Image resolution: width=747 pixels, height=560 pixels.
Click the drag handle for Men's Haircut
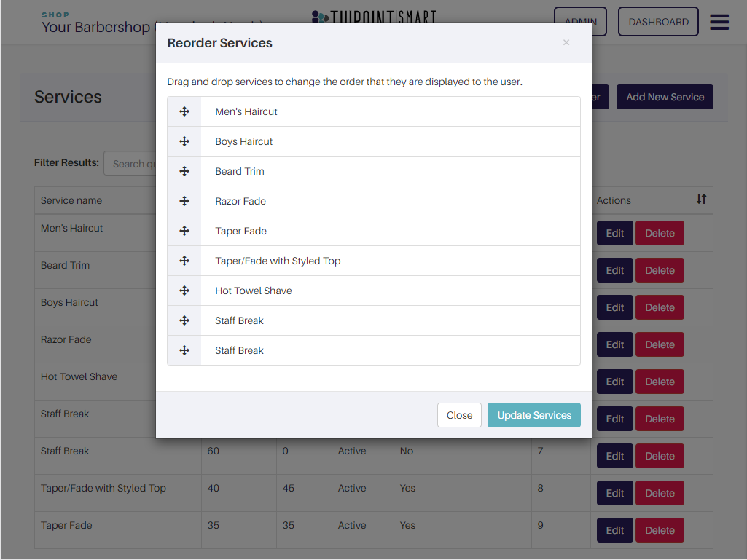point(184,111)
